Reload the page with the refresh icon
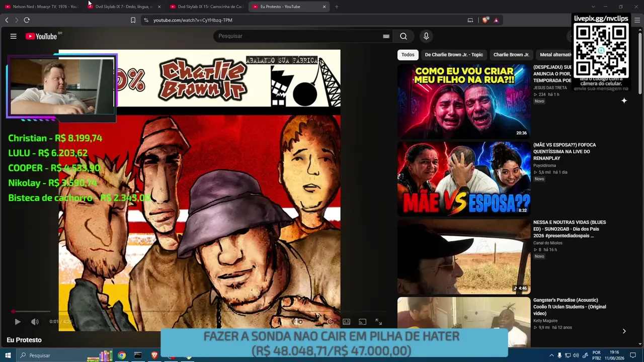Viewport: 644px width, 362px height. [27, 20]
